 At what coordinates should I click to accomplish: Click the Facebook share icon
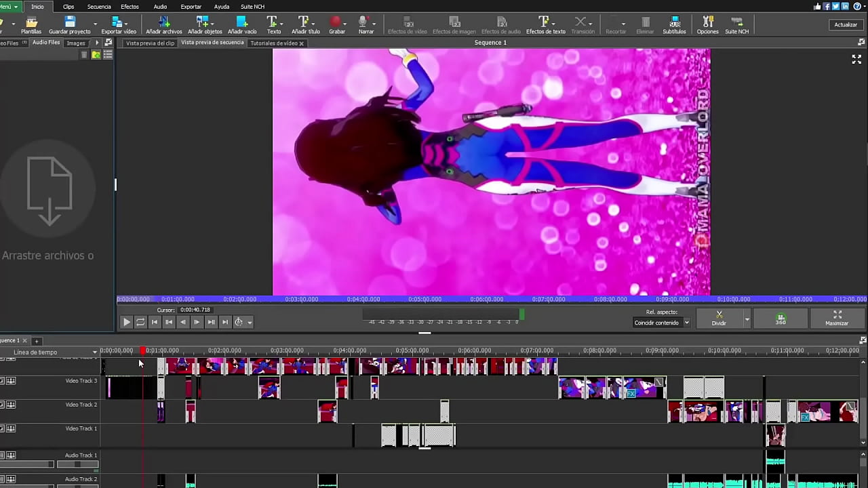click(826, 6)
